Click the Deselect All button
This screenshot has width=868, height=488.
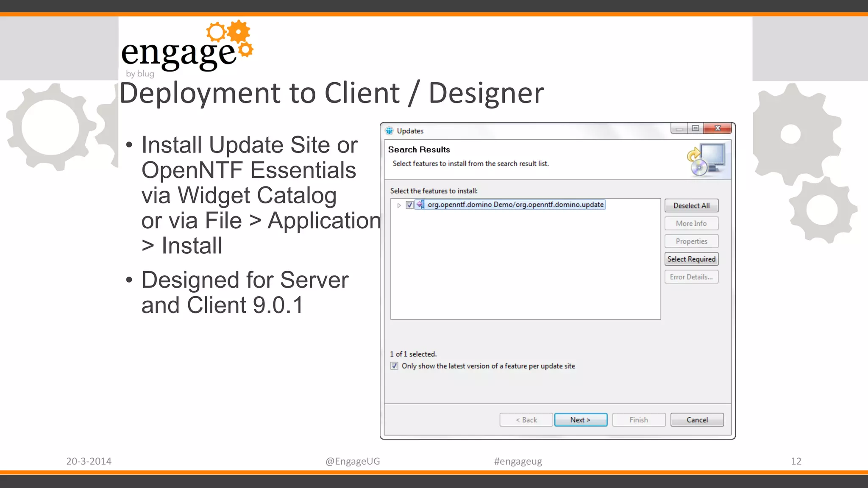tap(691, 206)
